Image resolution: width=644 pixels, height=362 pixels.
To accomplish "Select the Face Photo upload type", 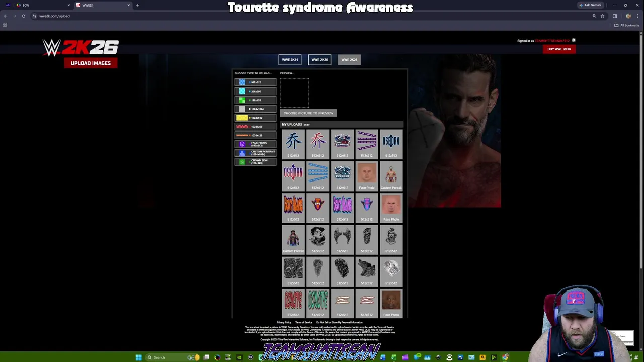I will [256, 144].
